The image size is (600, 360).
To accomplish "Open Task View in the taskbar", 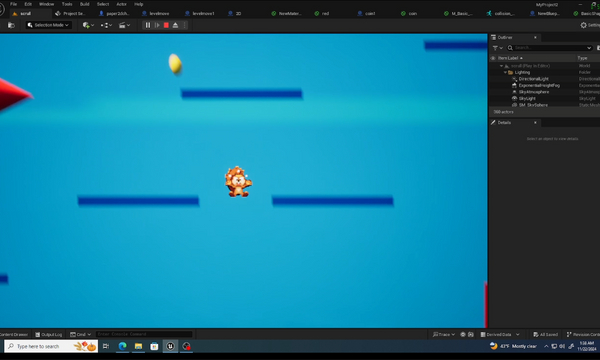I will coord(106,346).
